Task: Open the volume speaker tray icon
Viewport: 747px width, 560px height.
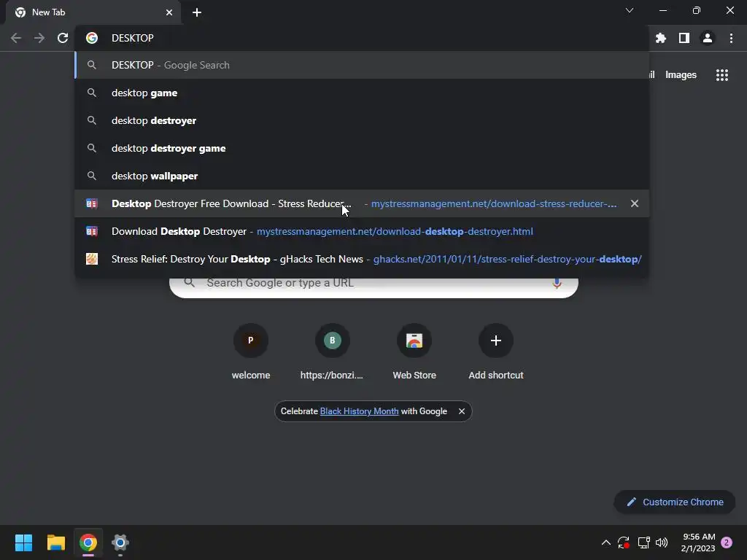Action: click(662, 542)
